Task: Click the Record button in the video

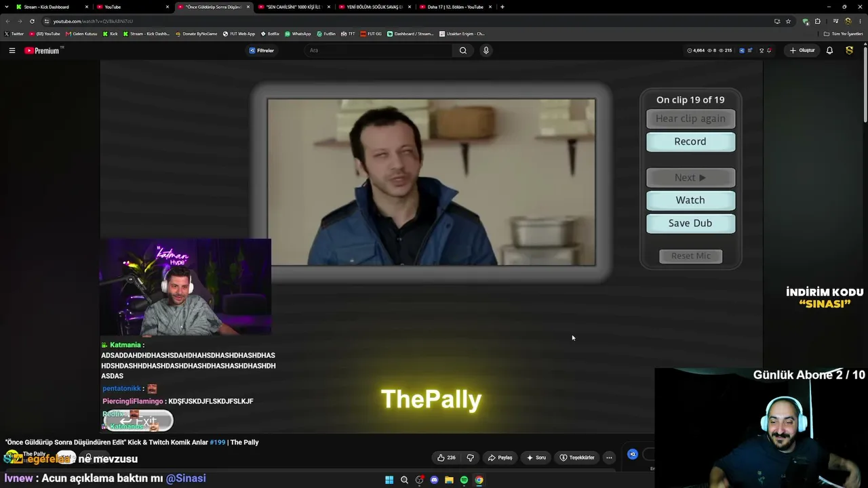Action: coord(690,142)
